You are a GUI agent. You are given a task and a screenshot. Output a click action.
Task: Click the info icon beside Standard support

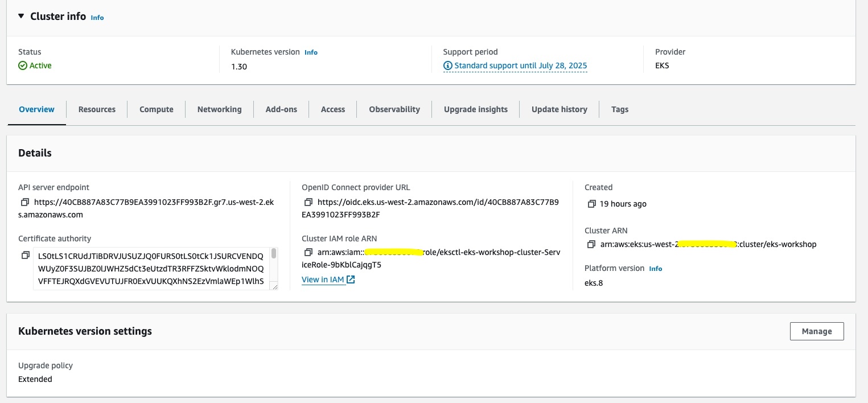pos(448,66)
